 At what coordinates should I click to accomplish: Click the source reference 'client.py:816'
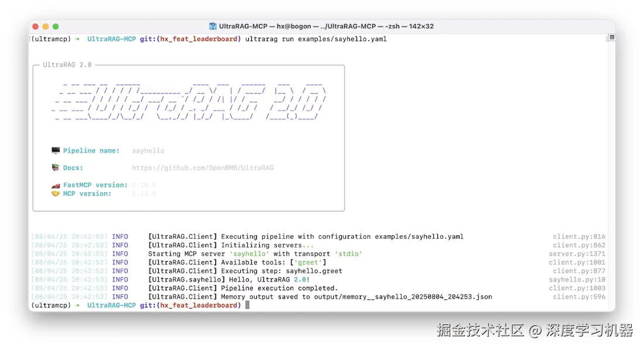coord(578,237)
